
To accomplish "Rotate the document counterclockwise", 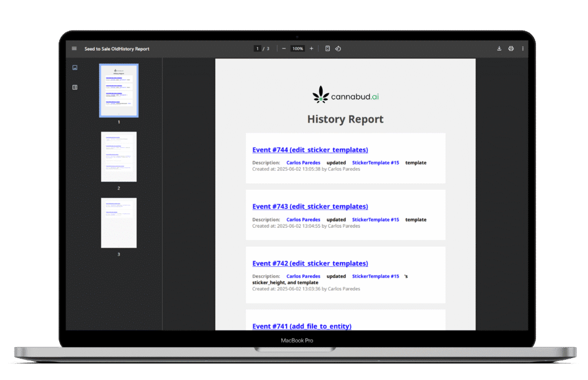I will (338, 49).
